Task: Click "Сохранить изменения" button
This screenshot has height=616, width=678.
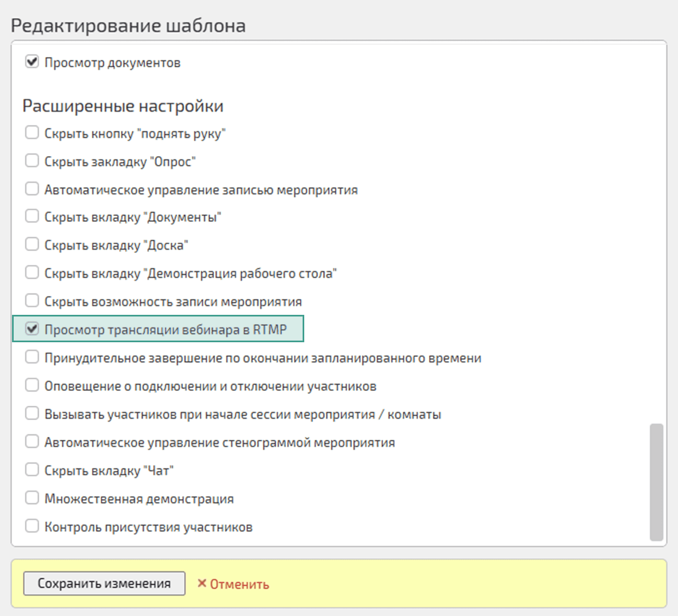Action: (x=104, y=584)
